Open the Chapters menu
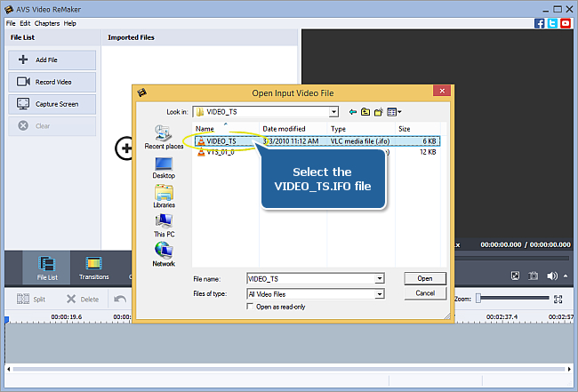 (x=47, y=23)
